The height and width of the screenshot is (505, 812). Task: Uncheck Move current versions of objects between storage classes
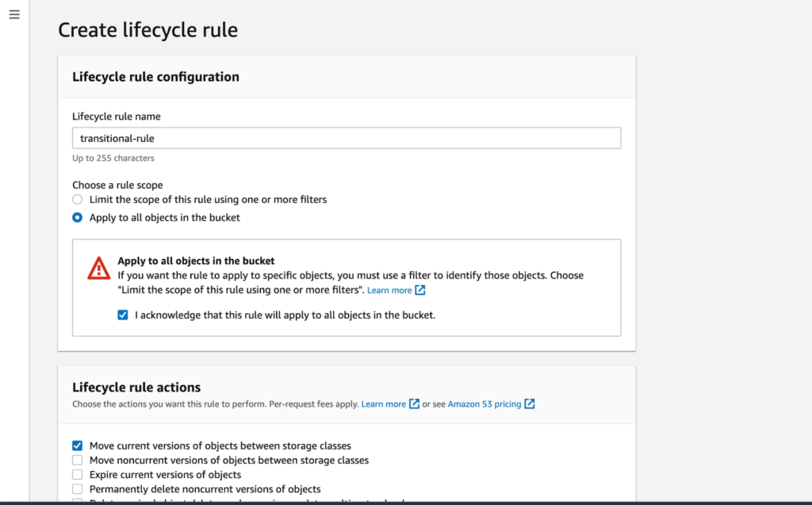point(77,446)
